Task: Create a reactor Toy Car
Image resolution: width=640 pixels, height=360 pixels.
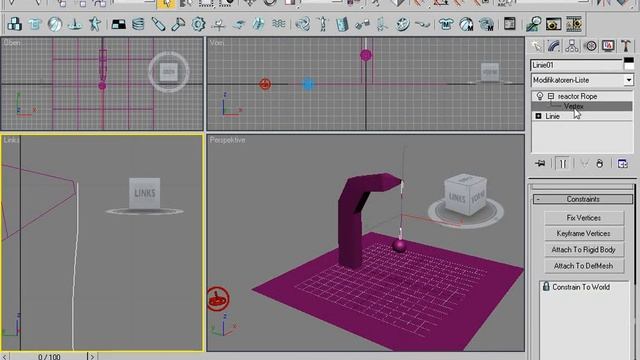Action: (238, 24)
